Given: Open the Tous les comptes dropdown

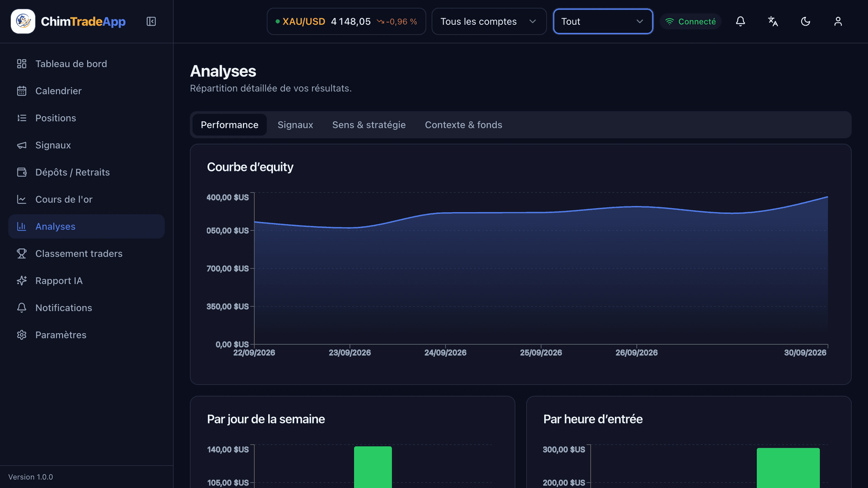Looking at the screenshot, I should tap(489, 21).
